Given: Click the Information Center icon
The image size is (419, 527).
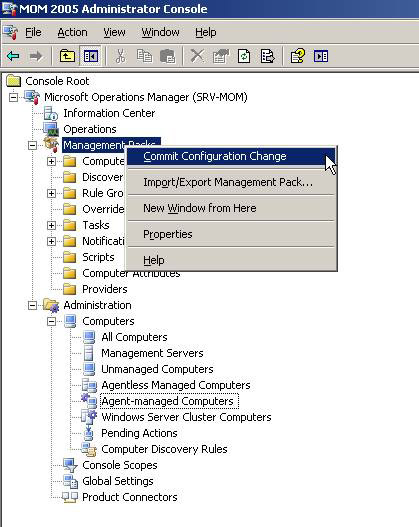Looking at the screenshot, I should point(51,113).
